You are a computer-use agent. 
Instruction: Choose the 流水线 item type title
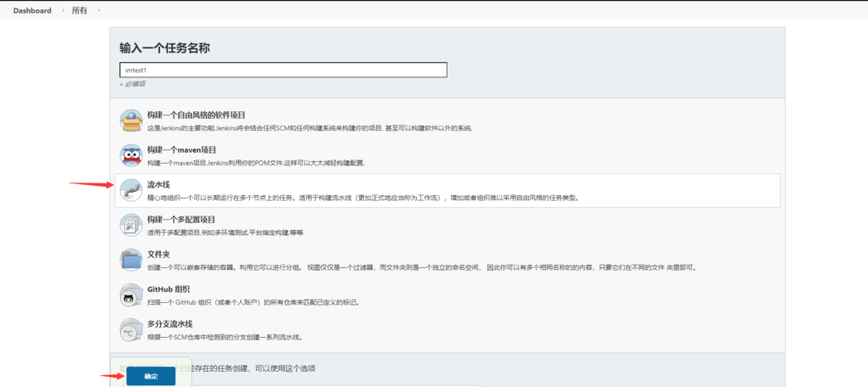click(159, 184)
